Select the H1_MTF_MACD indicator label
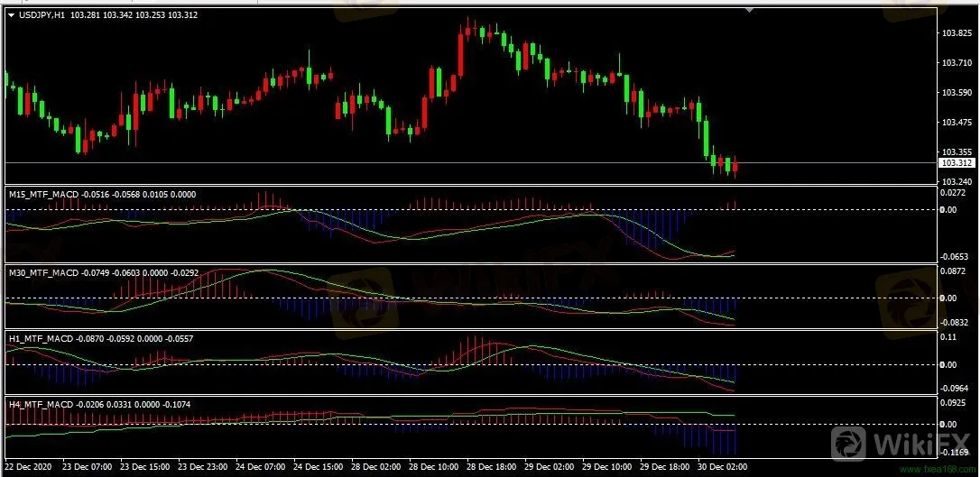 pyautogui.click(x=38, y=337)
